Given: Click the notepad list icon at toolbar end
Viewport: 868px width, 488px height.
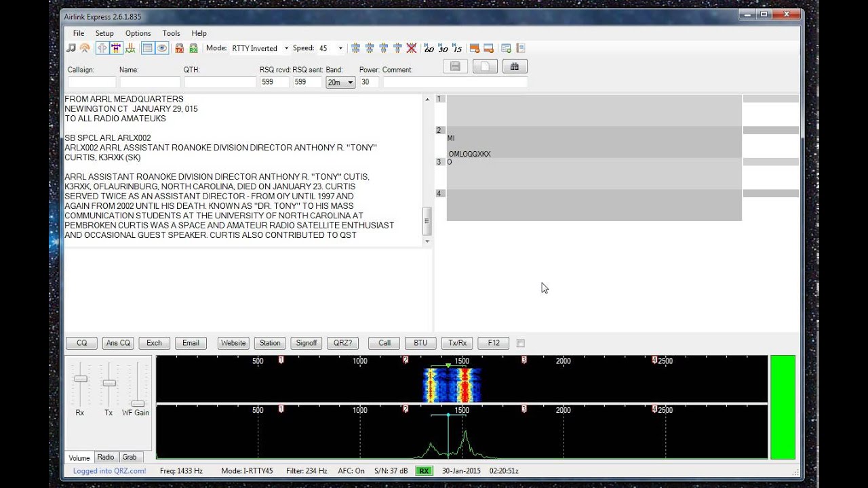Looking at the screenshot, I should [x=521, y=48].
